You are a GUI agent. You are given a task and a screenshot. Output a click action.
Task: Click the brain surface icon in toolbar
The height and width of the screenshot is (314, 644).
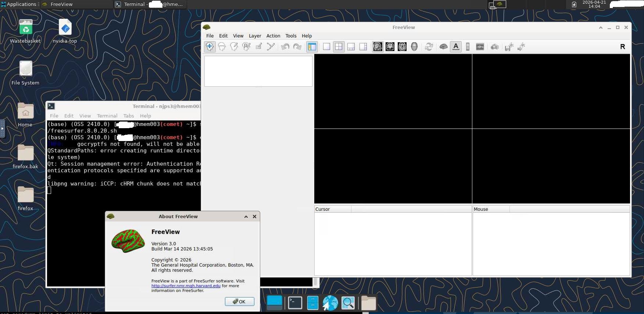[443, 47]
